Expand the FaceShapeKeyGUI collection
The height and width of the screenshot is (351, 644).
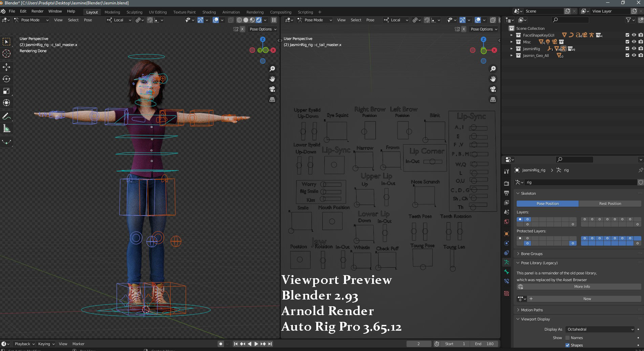point(512,35)
